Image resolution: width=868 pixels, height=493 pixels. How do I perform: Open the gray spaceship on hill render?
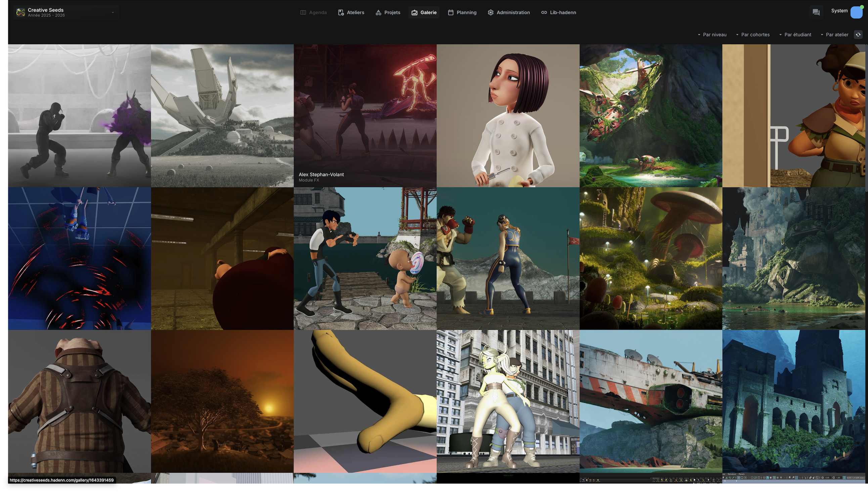(x=222, y=116)
